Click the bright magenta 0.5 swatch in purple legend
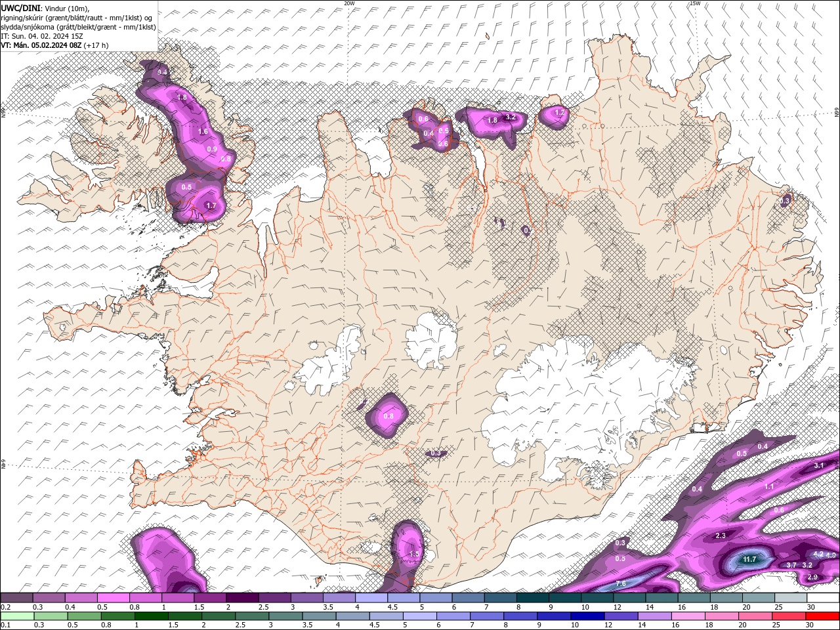The height and width of the screenshot is (630, 840). click(x=114, y=598)
